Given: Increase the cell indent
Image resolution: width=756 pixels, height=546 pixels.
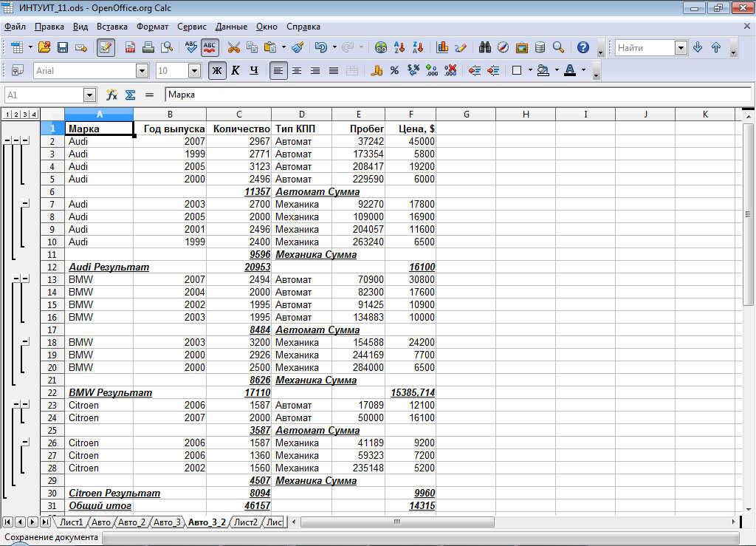Looking at the screenshot, I should [493, 70].
